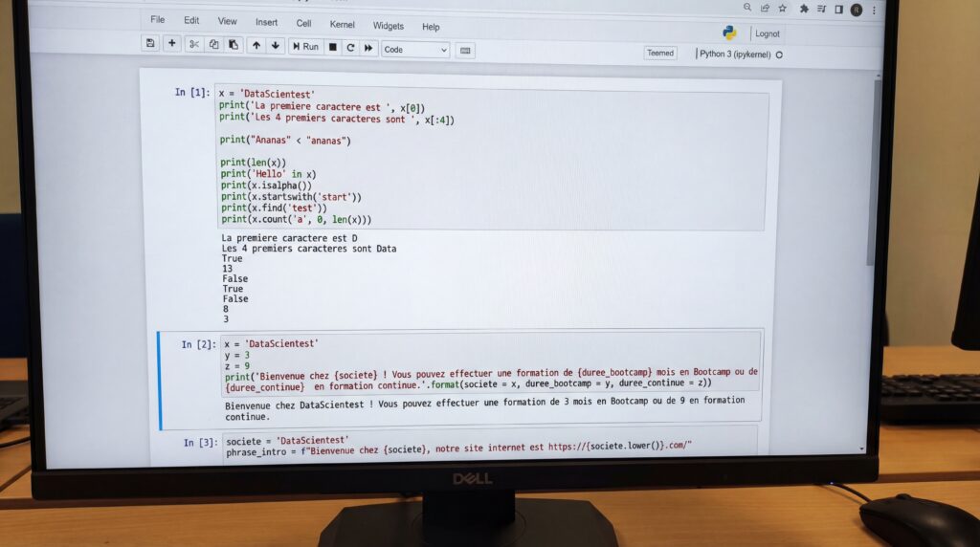Click the scrollbar down arrow

(862, 449)
